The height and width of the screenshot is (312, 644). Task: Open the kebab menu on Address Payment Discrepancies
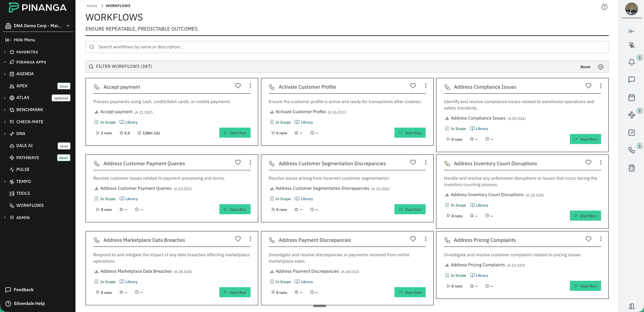coord(426,239)
